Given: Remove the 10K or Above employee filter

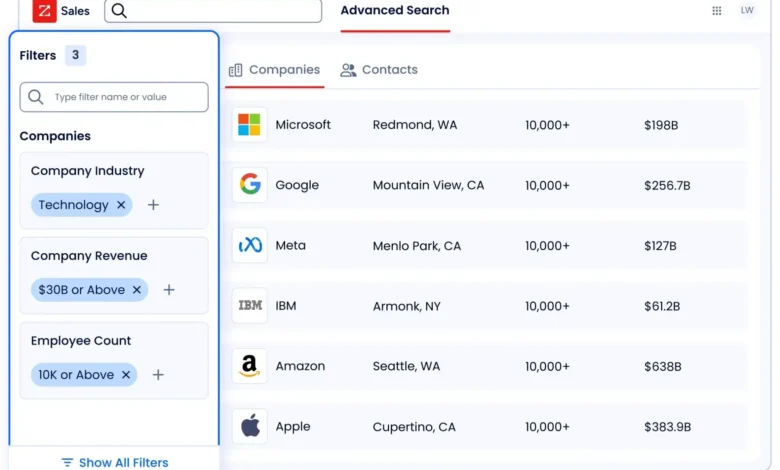Looking at the screenshot, I should pos(126,375).
